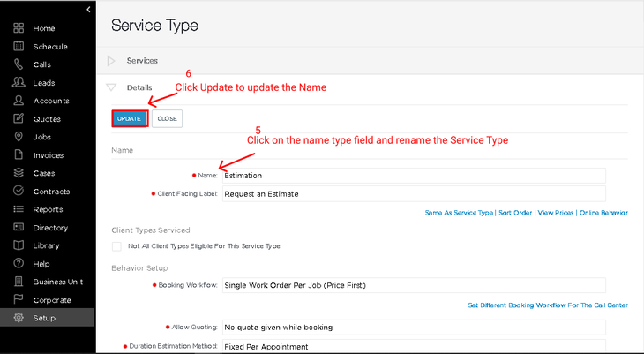Viewport: 644px width, 354px height.
Task: Collapse the sidebar with the chevron
Action: coord(88,10)
